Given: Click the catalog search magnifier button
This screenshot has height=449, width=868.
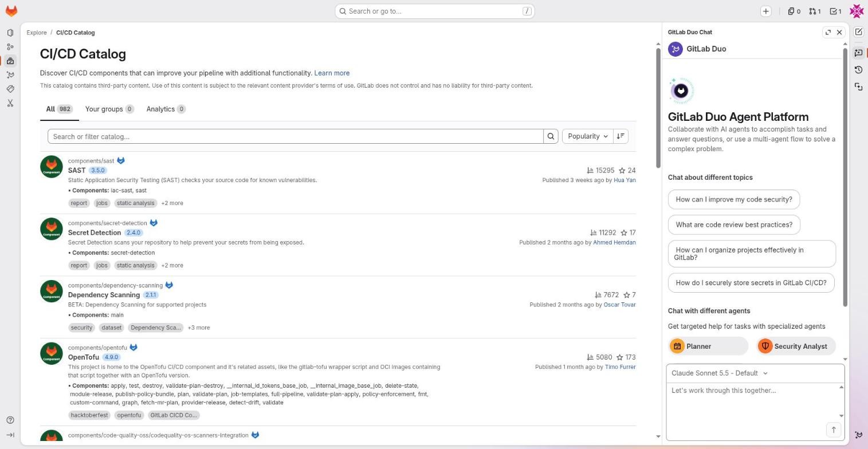Looking at the screenshot, I should point(551,136).
